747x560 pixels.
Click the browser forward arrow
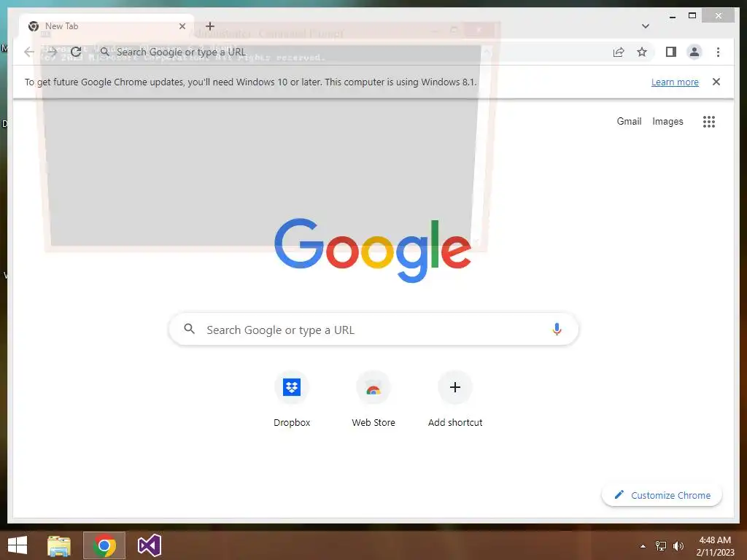click(x=52, y=52)
